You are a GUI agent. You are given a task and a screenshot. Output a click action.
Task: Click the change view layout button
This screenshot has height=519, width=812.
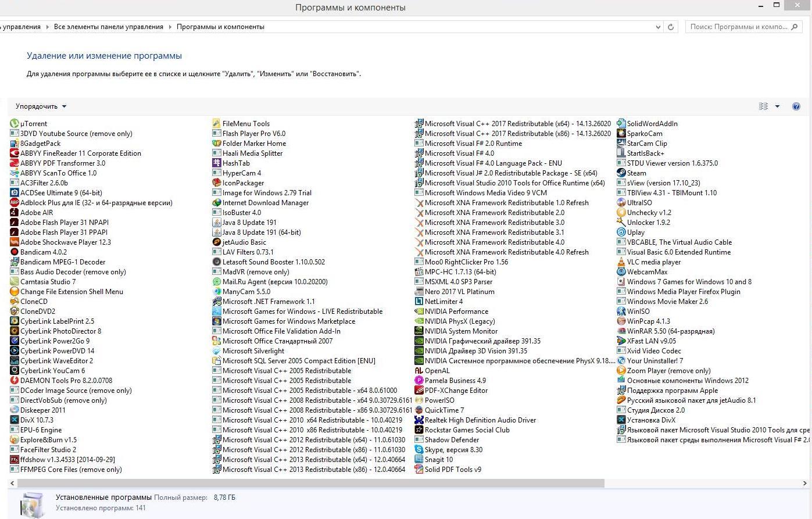(763, 106)
